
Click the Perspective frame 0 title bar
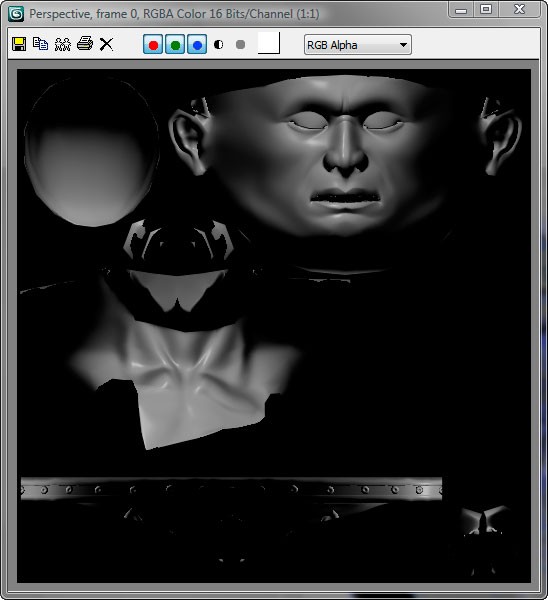pyautogui.click(x=174, y=14)
